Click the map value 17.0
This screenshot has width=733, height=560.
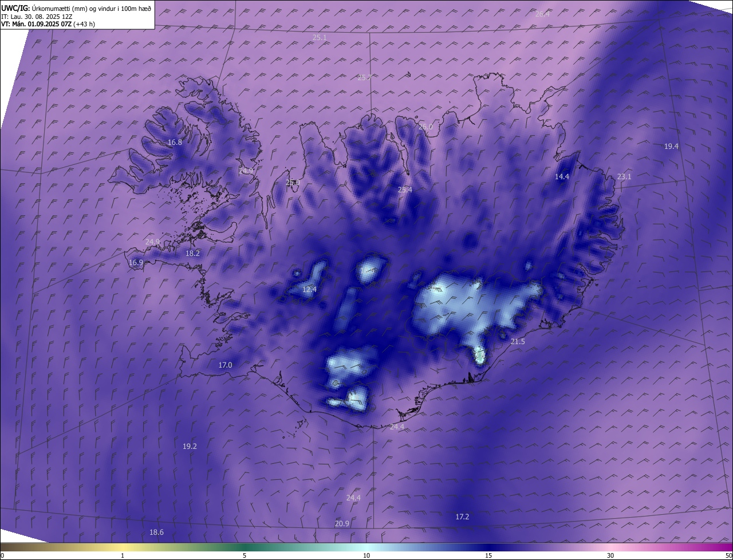click(226, 365)
